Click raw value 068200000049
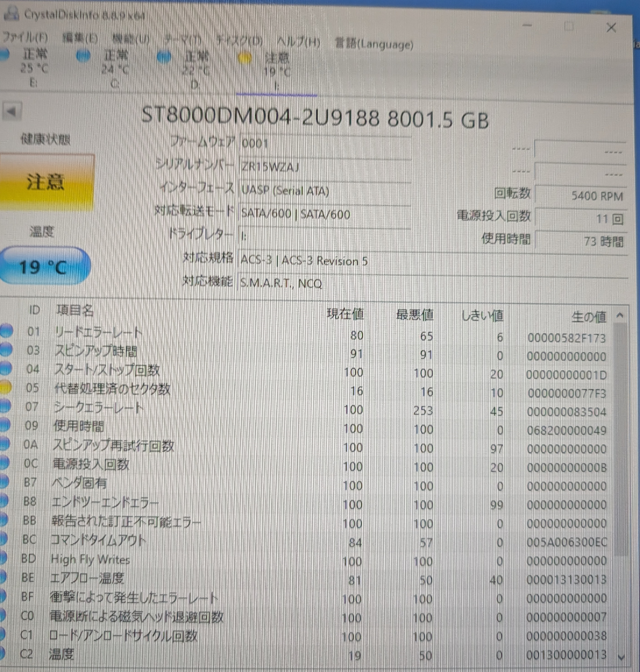Viewport: 640px width, 672px height. pos(567,430)
